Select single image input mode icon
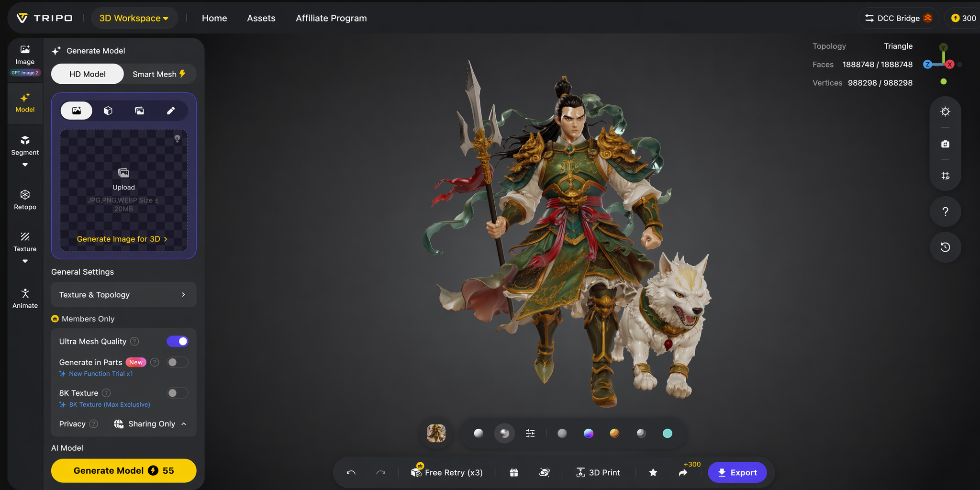The height and width of the screenshot is (490, 980). click(77, 111)
